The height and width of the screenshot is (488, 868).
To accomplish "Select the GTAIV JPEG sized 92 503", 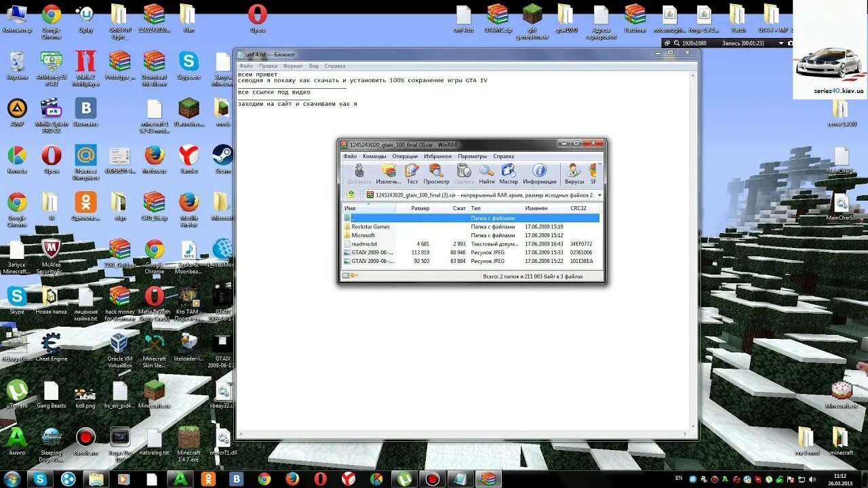I will [471, 261].
